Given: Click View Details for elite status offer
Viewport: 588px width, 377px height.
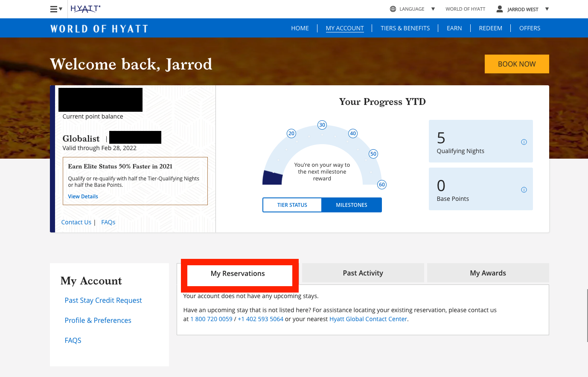Looking at the screenshot, I should pyautogui.click(x=83, y=197).
